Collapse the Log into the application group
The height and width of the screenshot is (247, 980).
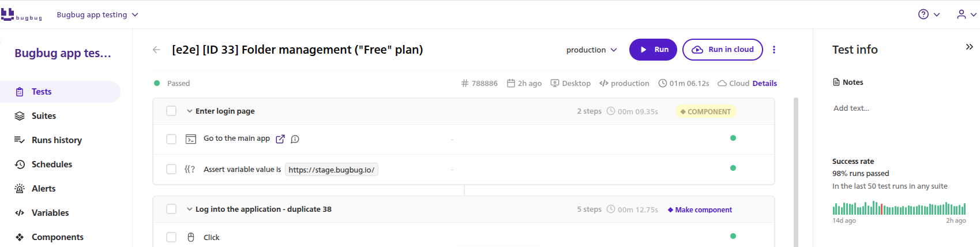point(189,209)
